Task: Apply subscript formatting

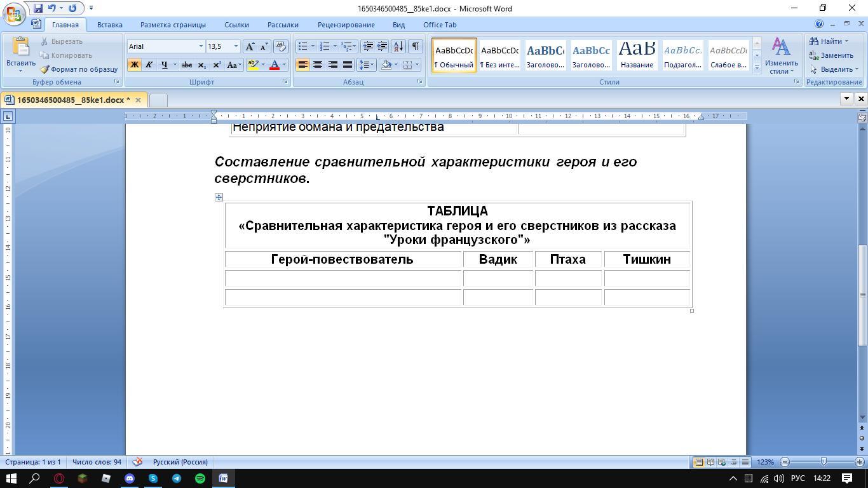Action: pos(201,65)
